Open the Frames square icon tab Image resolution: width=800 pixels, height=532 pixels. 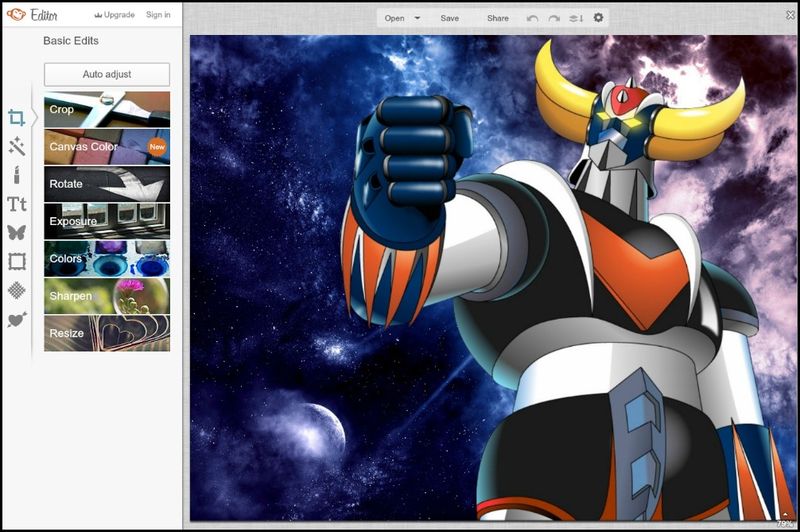[16, 262]
